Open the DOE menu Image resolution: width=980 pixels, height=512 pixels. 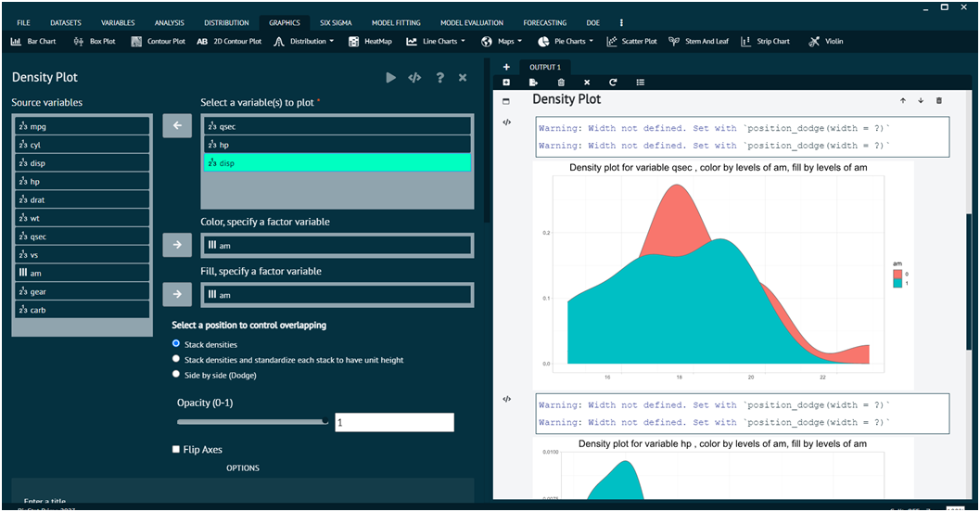pos(593,22)
